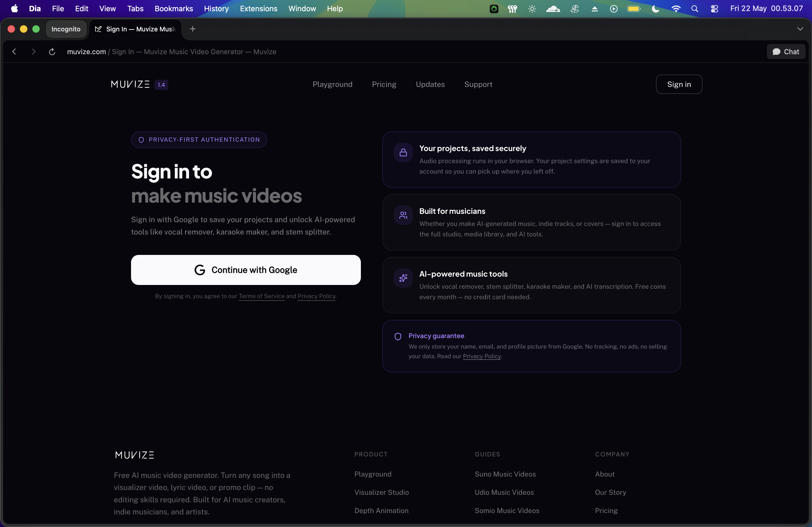Click the cloud icon in the menu bar
Image resolution: width=812 pixels, height=527 pixels.
[553, 9]
